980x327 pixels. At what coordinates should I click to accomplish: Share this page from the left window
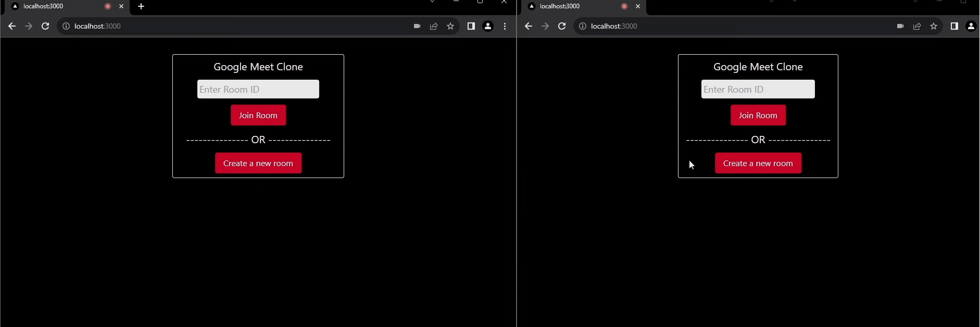434,26
